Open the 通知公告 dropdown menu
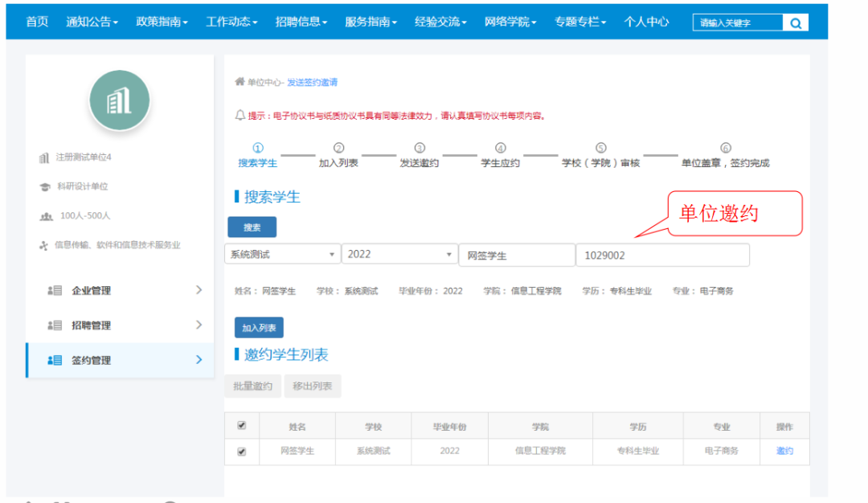Image resolution: width=868 pixels, height=503 pixels. point(92,22)
